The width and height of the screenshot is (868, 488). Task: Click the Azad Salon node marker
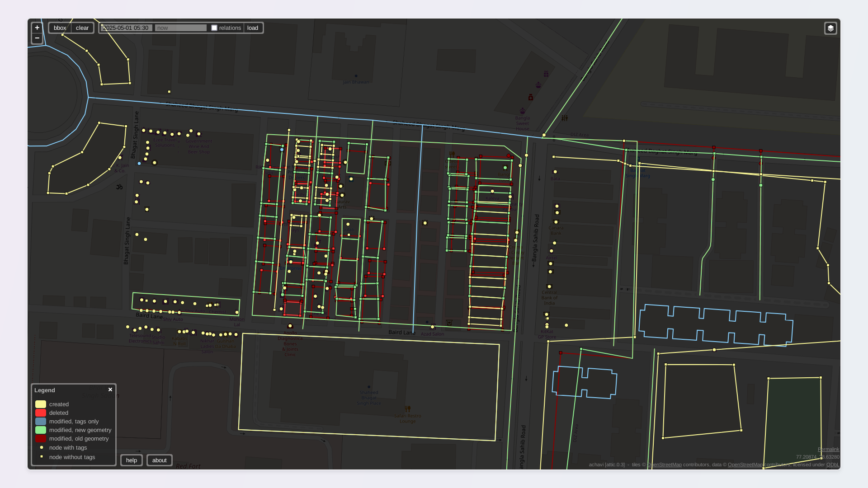point(432,327)
